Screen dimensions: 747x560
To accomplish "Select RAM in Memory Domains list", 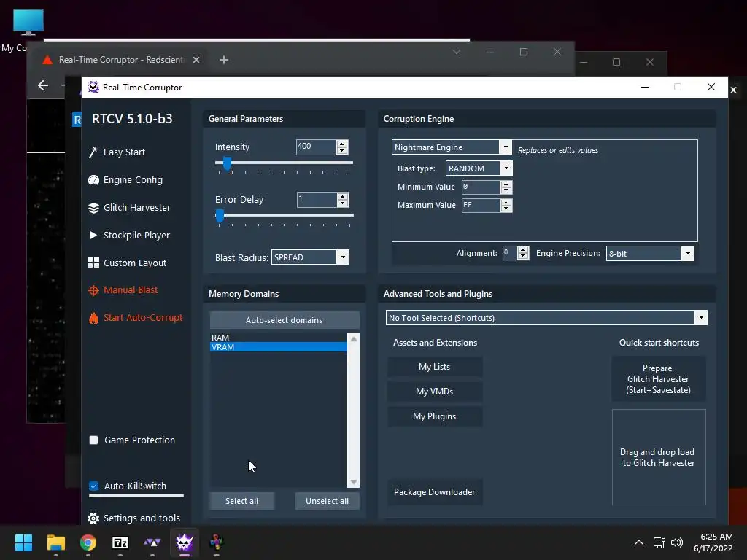I will [278, 337].
